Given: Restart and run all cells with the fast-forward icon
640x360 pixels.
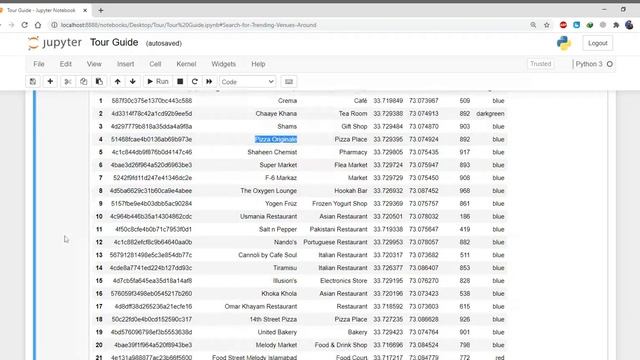Looking at the screenshot, I should [x=209, y=82].
